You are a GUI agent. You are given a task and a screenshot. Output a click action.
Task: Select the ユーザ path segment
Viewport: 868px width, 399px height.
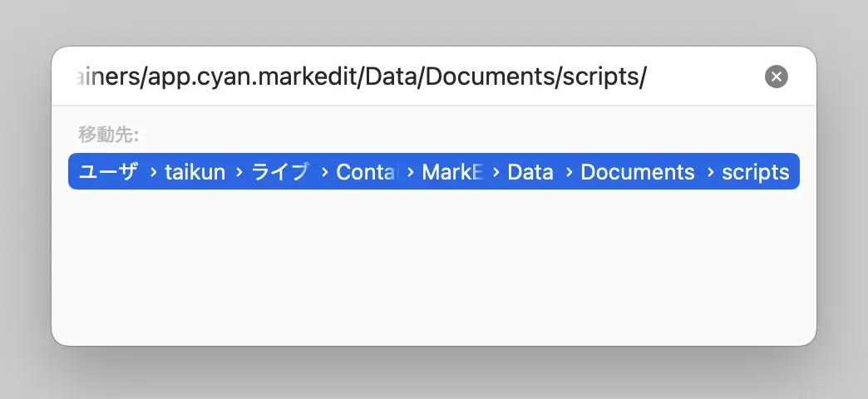pos(108,172)
